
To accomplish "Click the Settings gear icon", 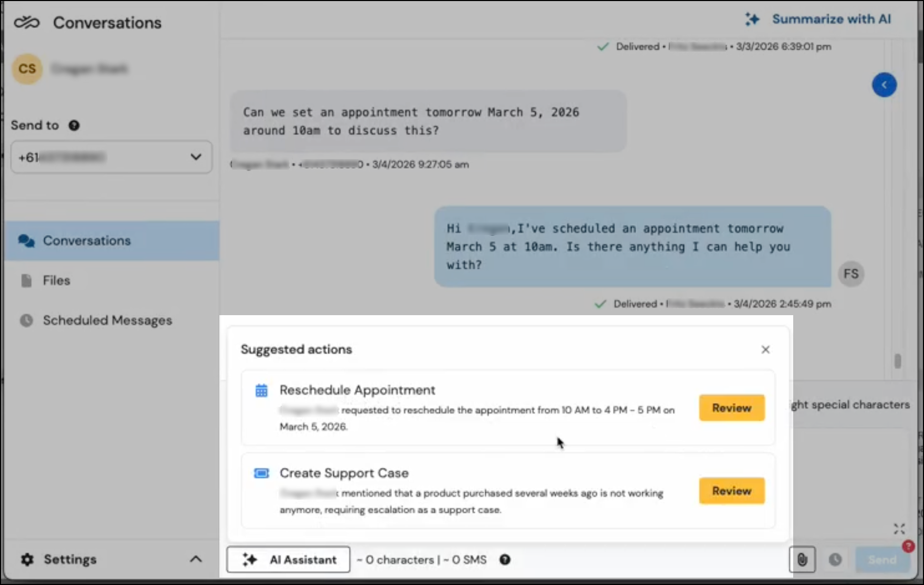I will 27,560.
